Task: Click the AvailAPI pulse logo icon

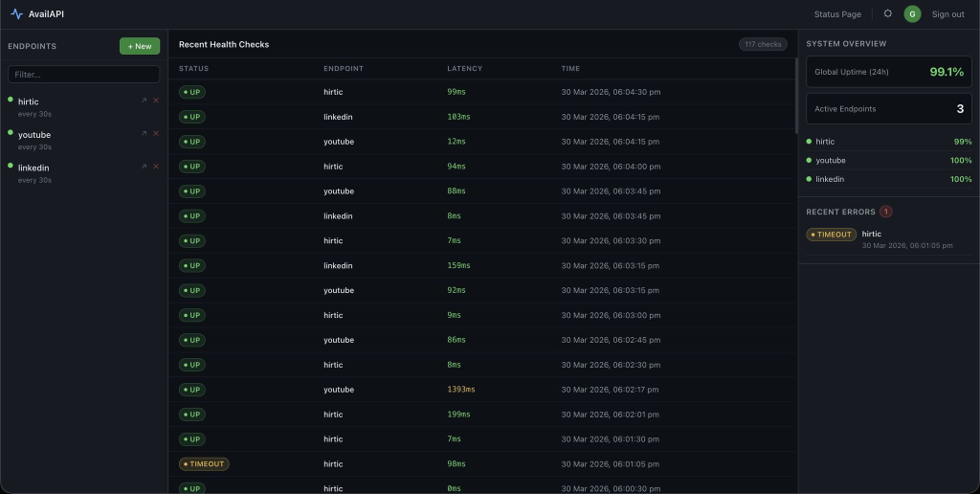Action: pos(17,13)
